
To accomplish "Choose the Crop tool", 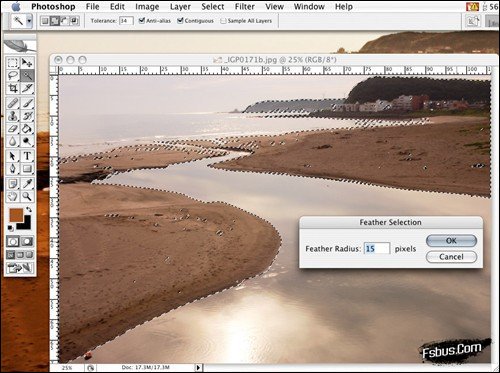I will (13, 88).
